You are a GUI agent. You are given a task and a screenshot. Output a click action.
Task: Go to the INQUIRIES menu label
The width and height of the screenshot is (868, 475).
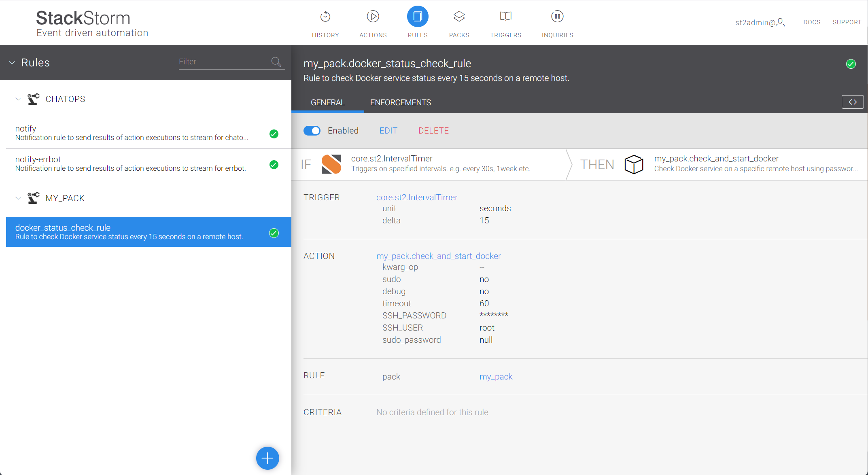tap(558, 35)
